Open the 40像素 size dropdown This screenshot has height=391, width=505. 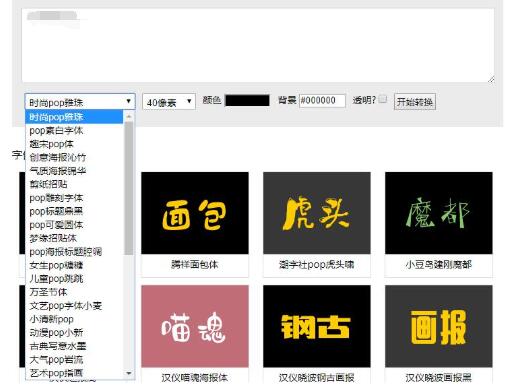click(169, 102)
